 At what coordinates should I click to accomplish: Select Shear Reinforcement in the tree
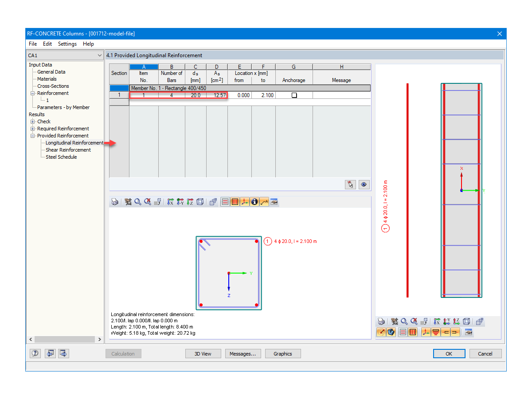tap(68, 150)
